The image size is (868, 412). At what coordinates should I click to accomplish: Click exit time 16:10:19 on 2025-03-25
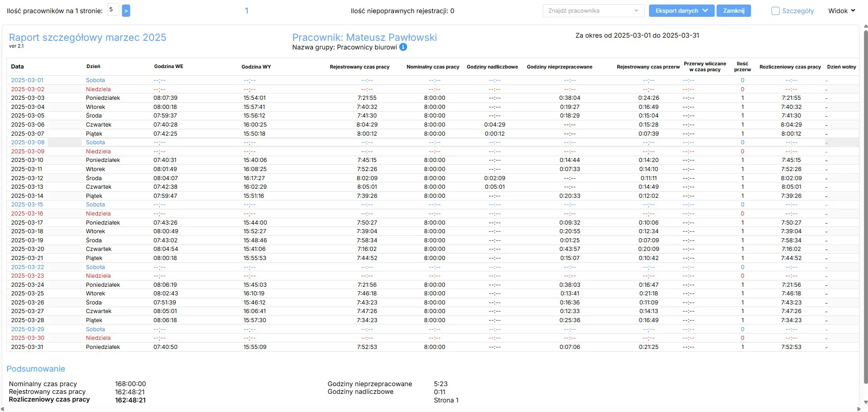pyautogui.click(x=254, y=294)
